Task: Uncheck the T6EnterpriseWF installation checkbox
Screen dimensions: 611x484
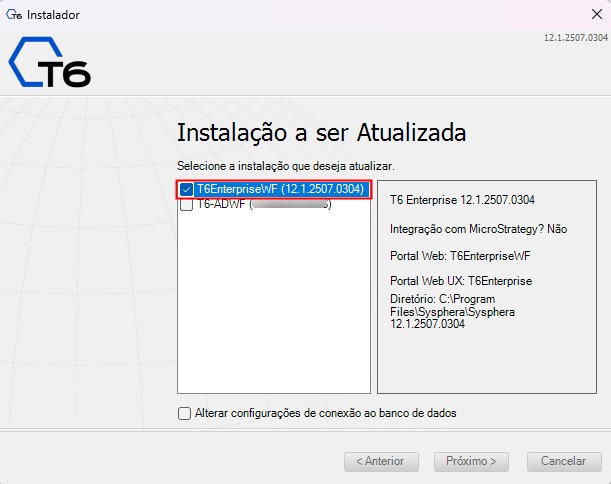Action: click(186, 189)
